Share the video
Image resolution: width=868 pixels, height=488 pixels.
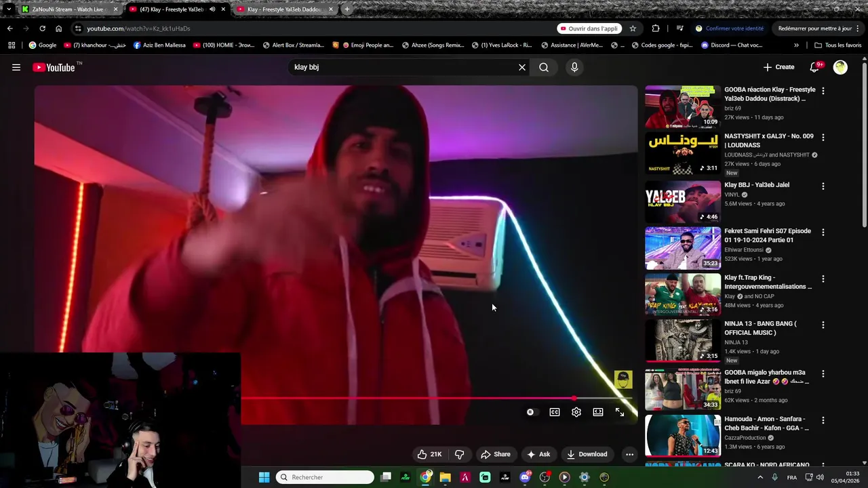coord(496,454)
